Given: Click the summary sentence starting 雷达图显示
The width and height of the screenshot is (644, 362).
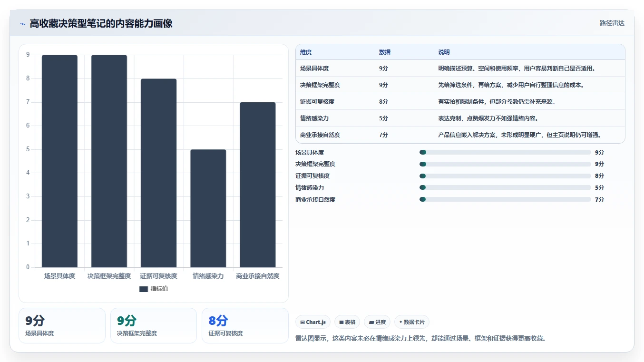Looking at the screenshot, I should click(x=420, y=339).
